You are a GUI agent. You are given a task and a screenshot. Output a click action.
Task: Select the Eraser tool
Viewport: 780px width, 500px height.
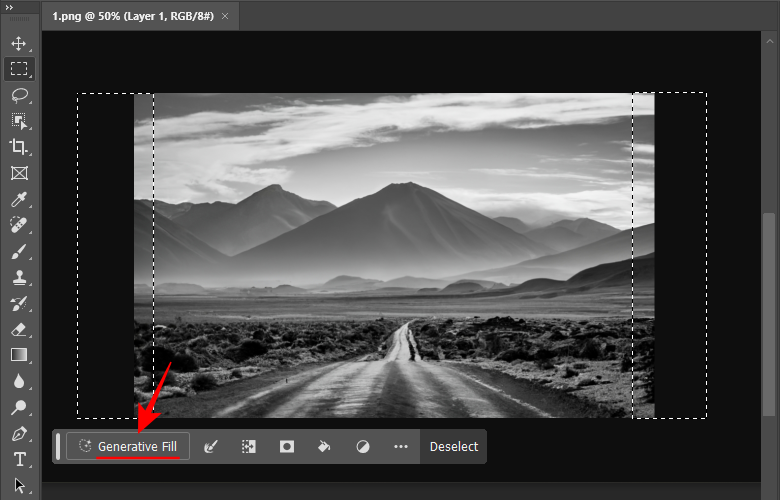tap(19, 329)
